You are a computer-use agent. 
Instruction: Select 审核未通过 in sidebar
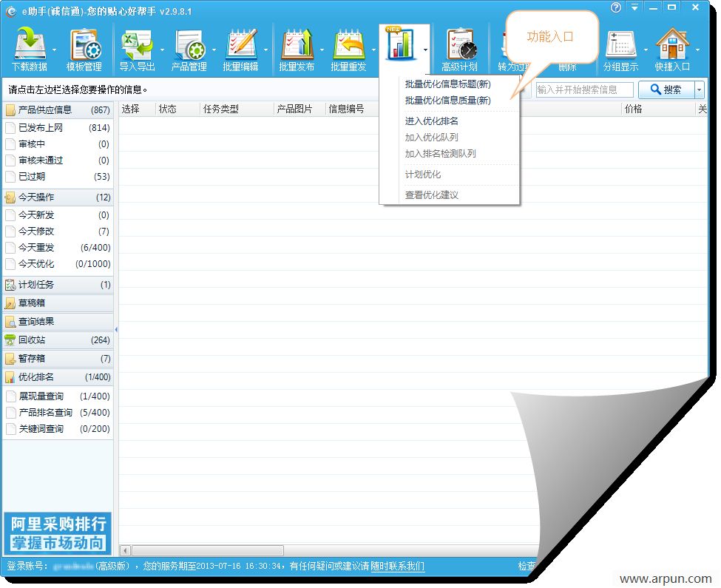pyautogui.click(x=58, y=160)
